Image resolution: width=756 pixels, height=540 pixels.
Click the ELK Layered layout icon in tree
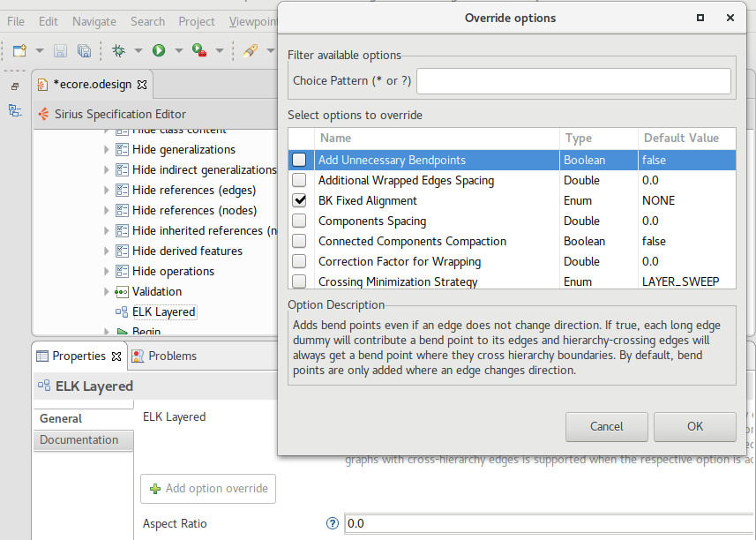click(122, 312)
